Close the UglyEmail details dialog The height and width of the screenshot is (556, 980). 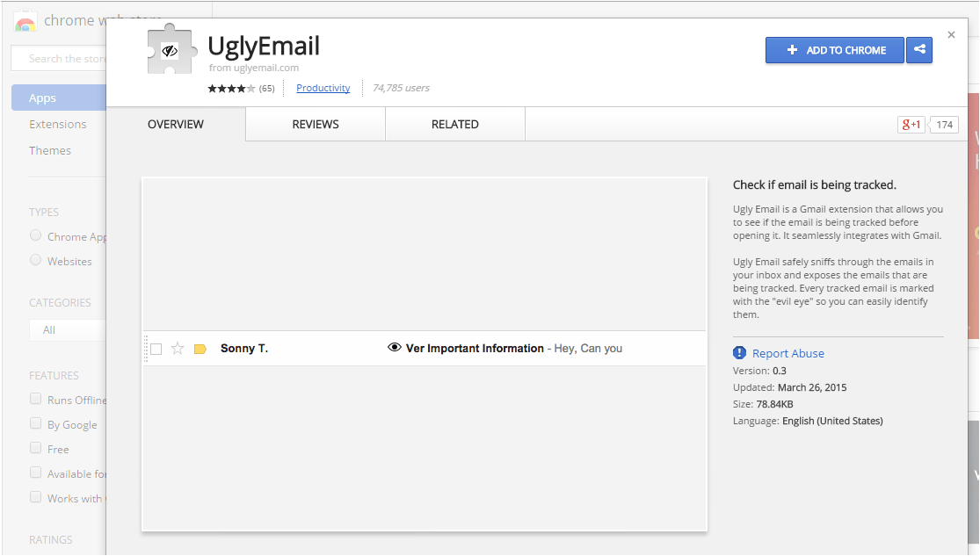951,35
